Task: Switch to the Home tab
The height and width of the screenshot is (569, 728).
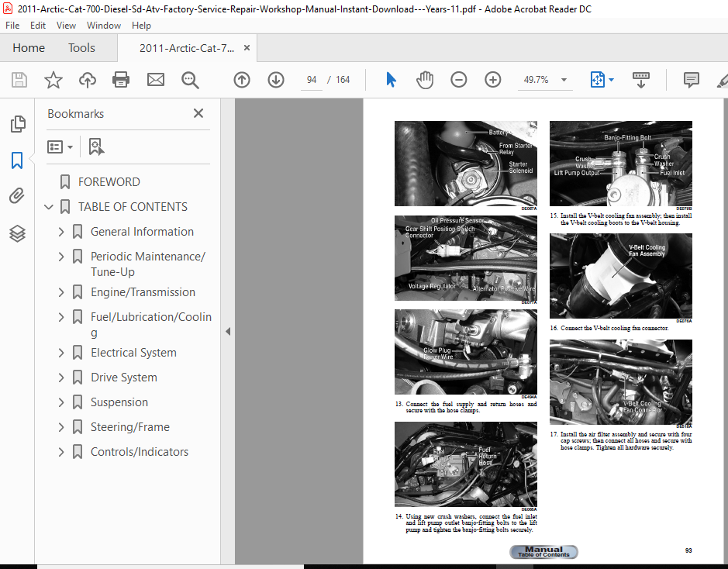Action: tap(29, 48)
